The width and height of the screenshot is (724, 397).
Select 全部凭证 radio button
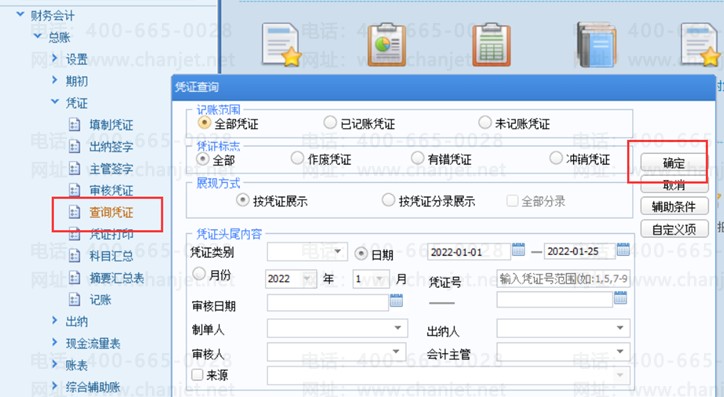pos(204,123)
